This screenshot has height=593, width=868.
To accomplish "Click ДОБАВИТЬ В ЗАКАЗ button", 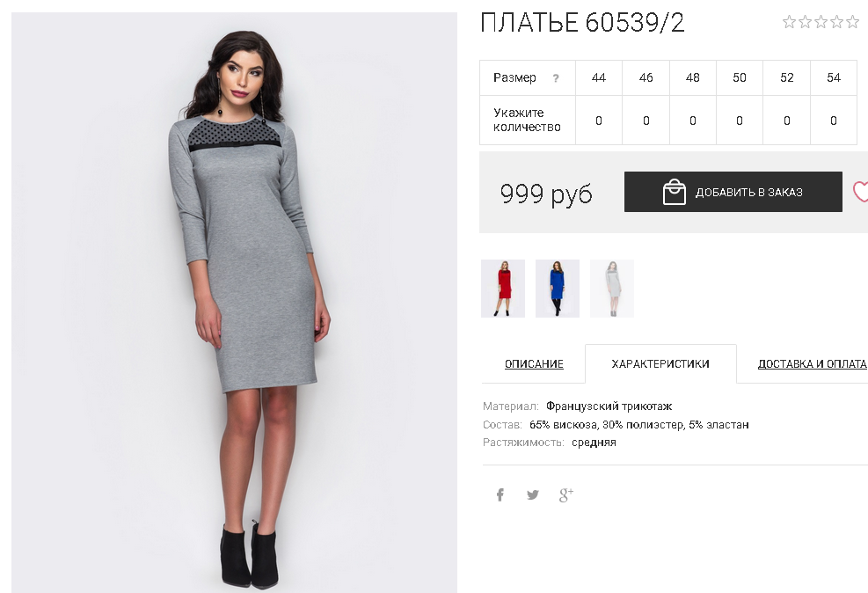I will [x=733, y=192].
